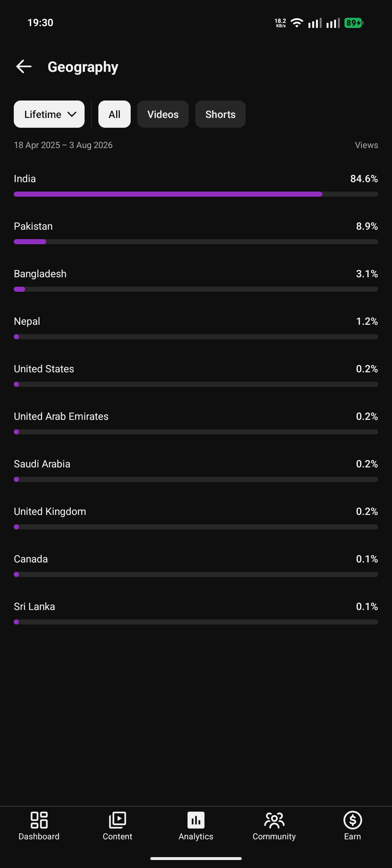Open the Dashboard icon in bottom navigation
This screenshot has width=392, height=868.
(39, 820)
